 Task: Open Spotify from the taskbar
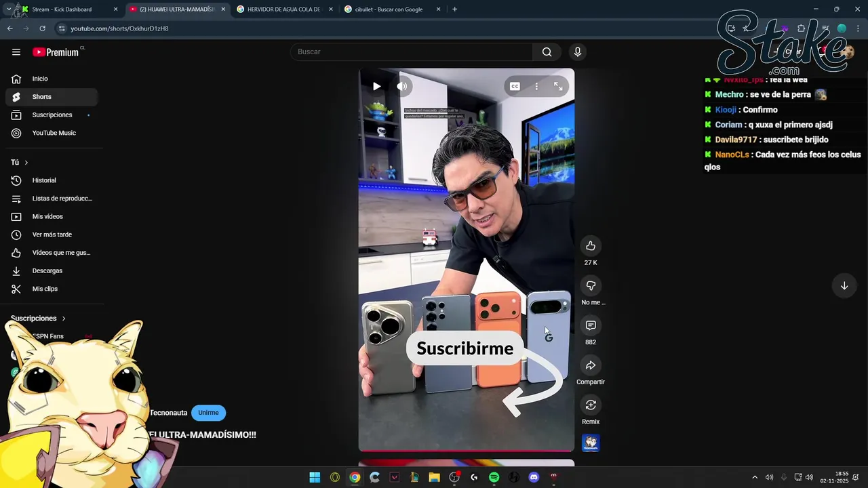pyautogui.click(x=494, y=477)
